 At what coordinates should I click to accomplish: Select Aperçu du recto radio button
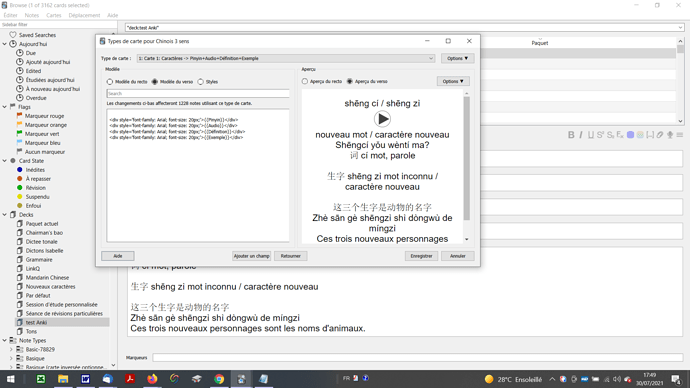(x=305, y=81)
